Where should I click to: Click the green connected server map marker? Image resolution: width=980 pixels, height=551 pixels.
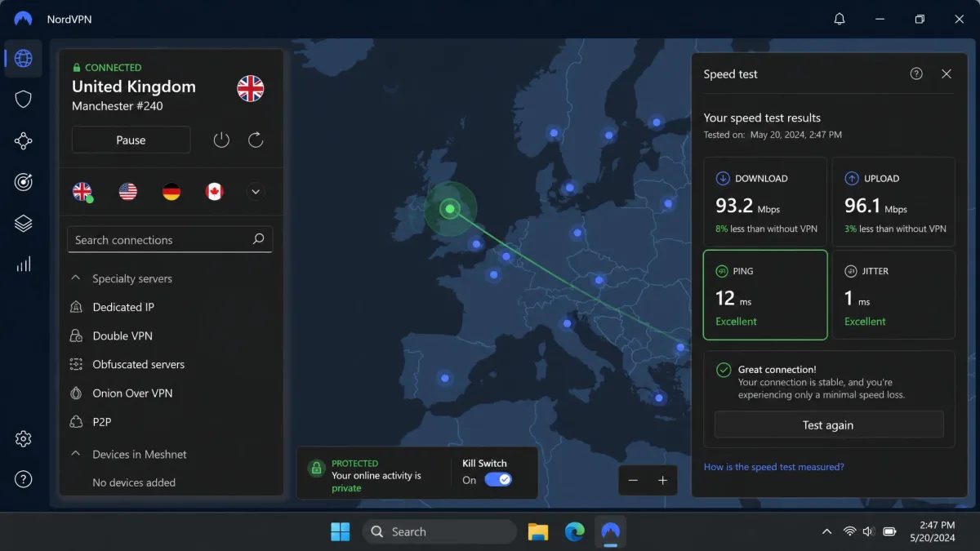click(450, 209)
